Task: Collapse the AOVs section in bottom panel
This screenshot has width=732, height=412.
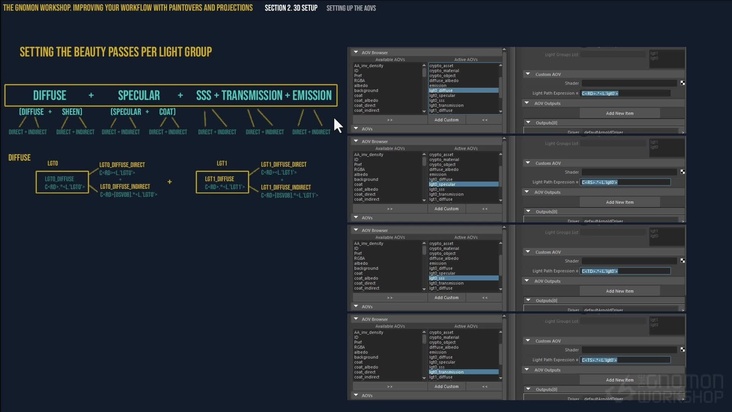Action: (x=356, y=396)
